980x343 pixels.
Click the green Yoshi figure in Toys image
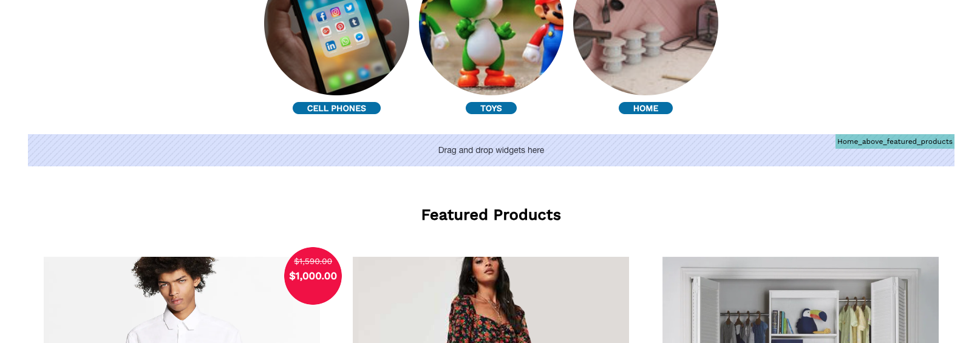coord(485,42)
